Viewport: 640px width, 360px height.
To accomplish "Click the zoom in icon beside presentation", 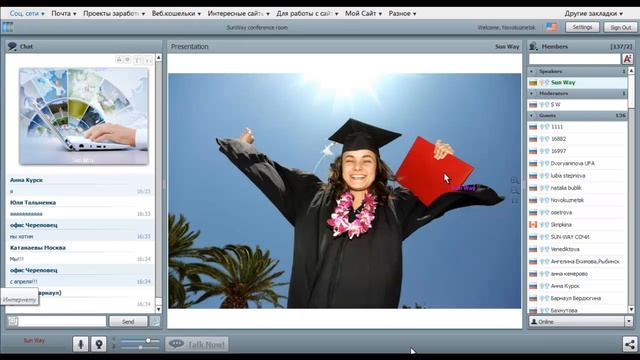I will 515,180.
